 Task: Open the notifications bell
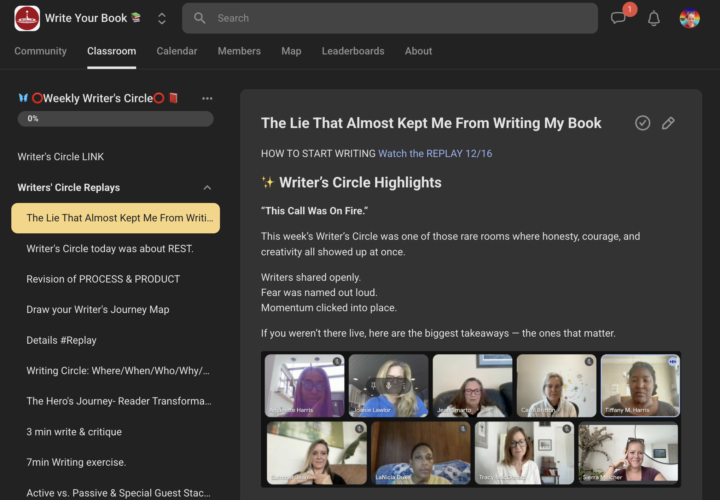[654, 18]
